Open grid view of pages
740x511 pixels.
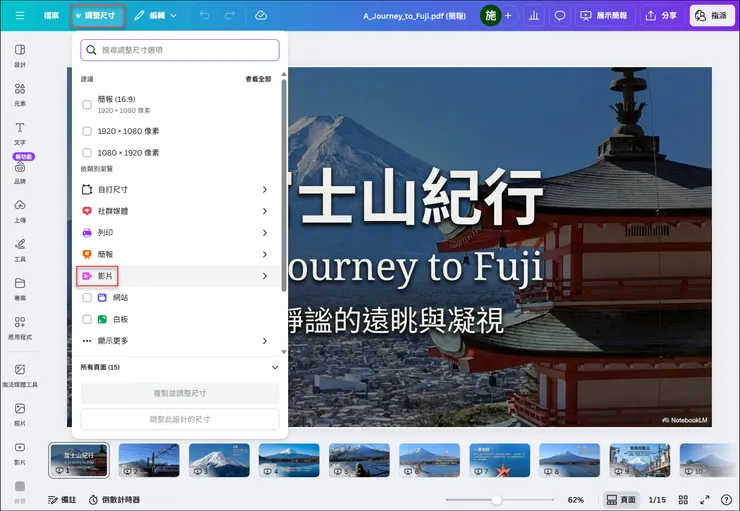(683, 500)
